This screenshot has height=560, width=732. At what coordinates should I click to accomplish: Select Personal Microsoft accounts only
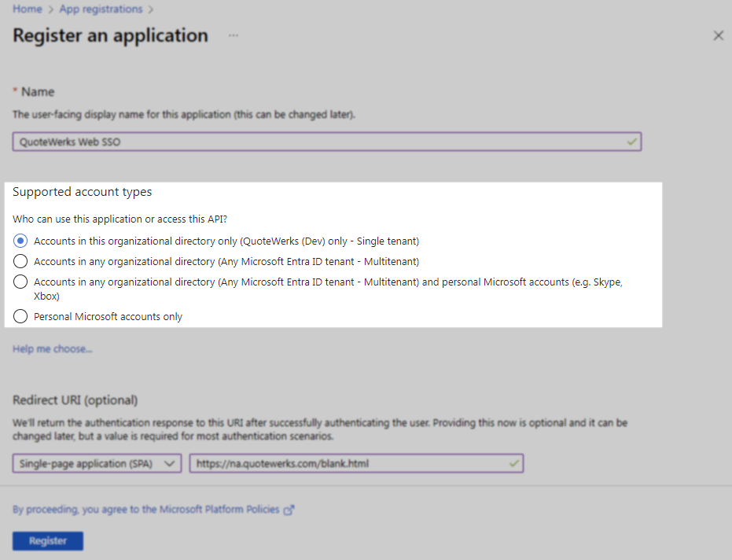pos(20,316)
